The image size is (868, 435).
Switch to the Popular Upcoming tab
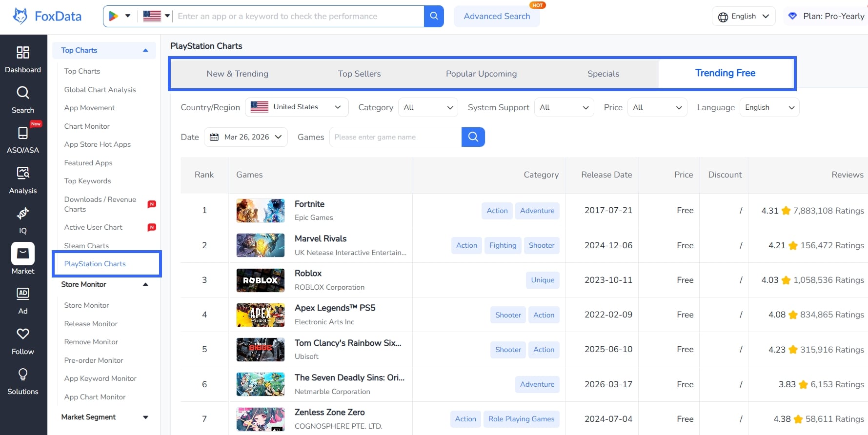coord(481,74)
